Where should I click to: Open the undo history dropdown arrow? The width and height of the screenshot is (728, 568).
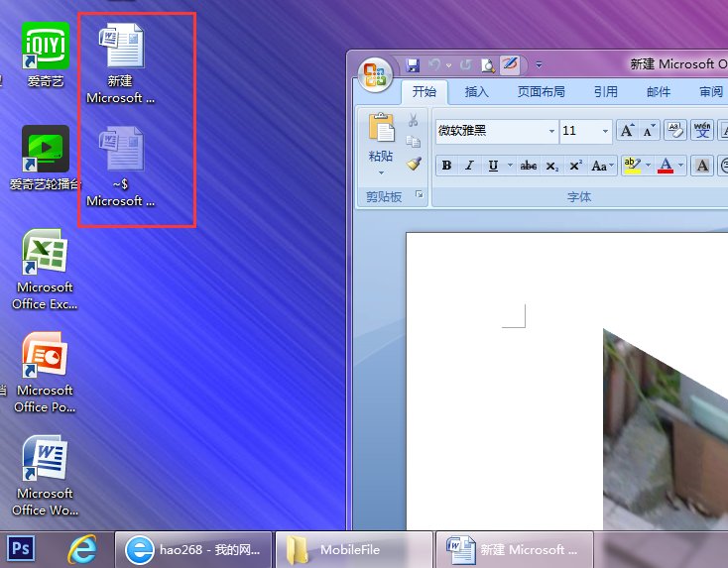click(x=448, y=65)
